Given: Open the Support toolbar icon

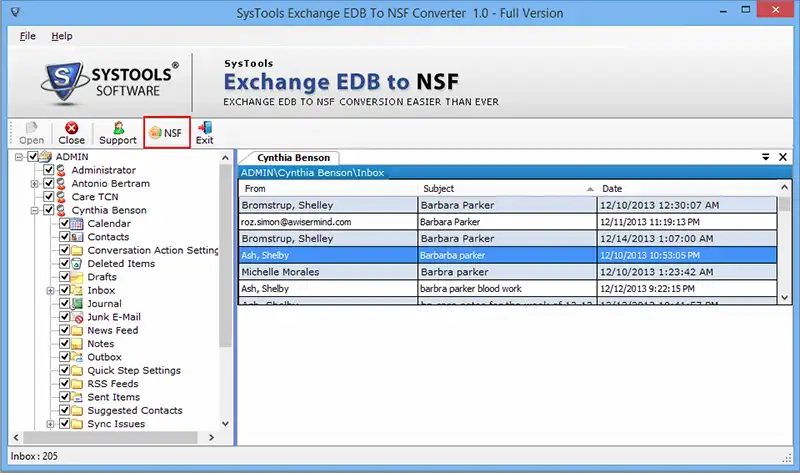Looking at the screenshot, I should pos(118,133).
